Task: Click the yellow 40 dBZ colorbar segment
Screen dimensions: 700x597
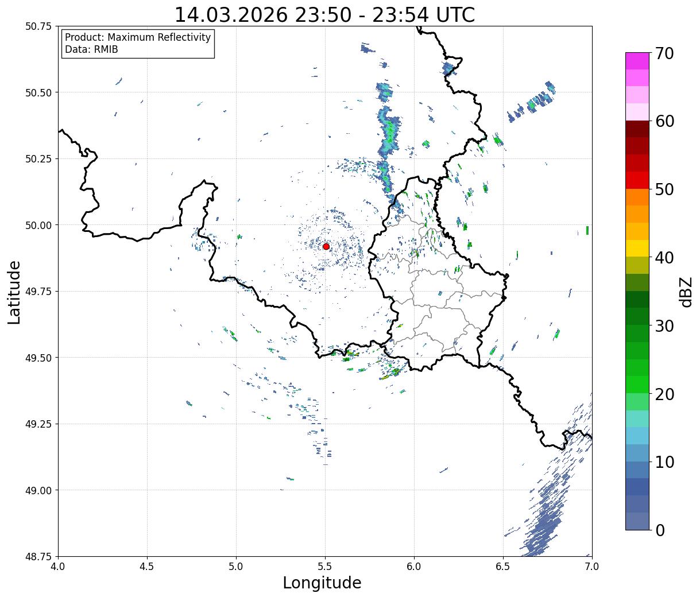Action: click(x=637, y=248)
